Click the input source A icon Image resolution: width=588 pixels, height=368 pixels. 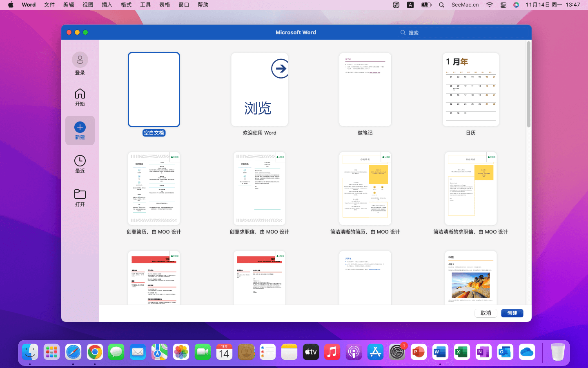[410, 5]
